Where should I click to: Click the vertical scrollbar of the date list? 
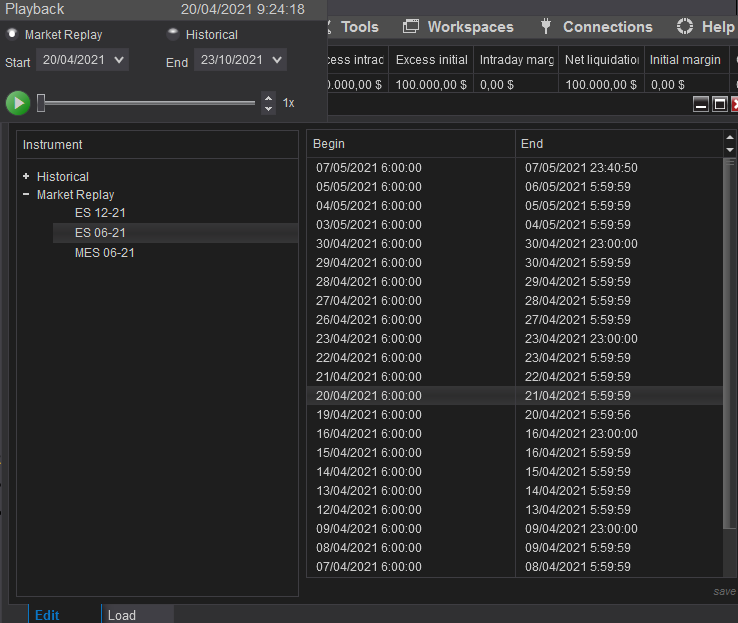(730, 343)
